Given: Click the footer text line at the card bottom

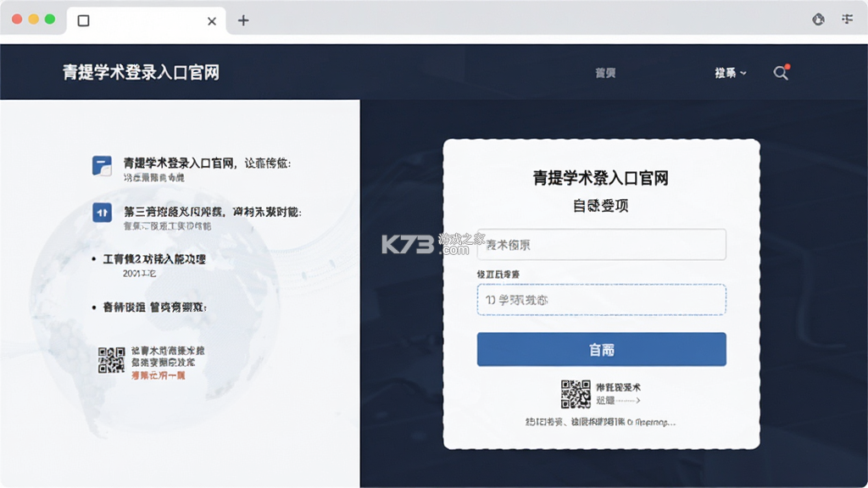Looking at the screenshot, I should point(601,422).
